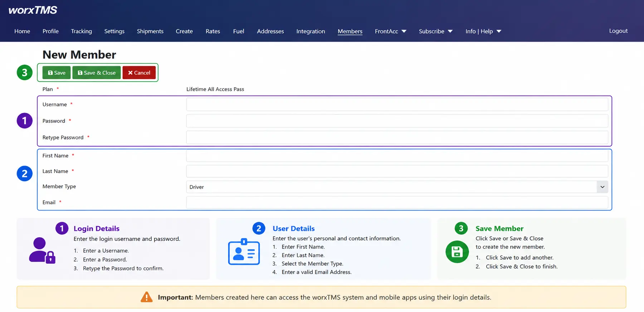Viewport: 644px width, 312px height.
Task: Focus the First Name input field
Action: [x=397, y=155]
